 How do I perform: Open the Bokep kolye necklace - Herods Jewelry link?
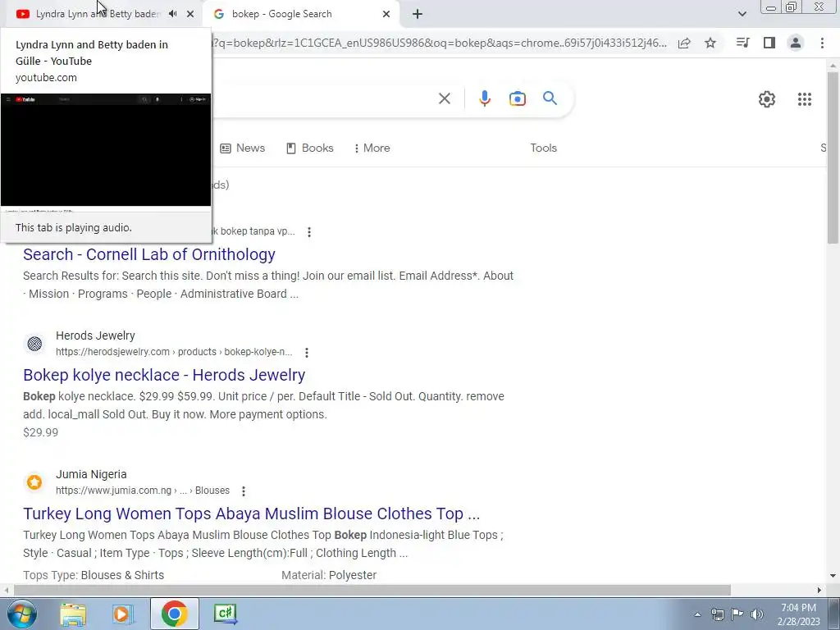point(164,375)
